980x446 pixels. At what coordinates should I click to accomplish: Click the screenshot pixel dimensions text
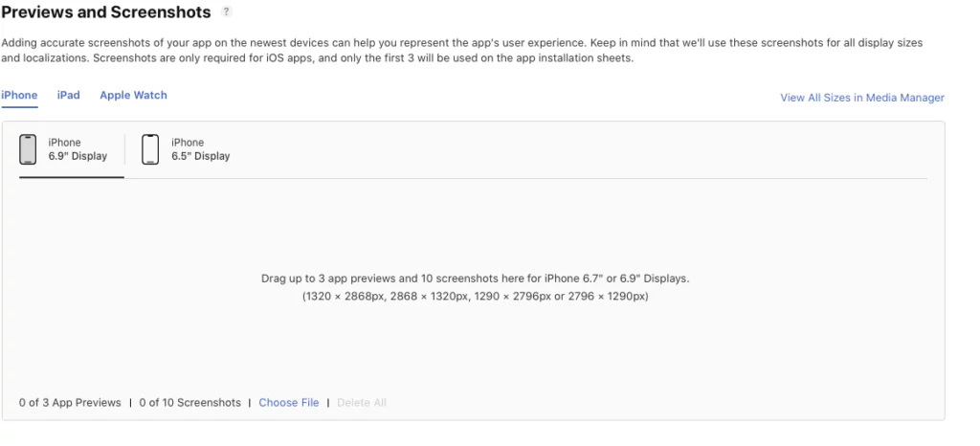(475, 297)
